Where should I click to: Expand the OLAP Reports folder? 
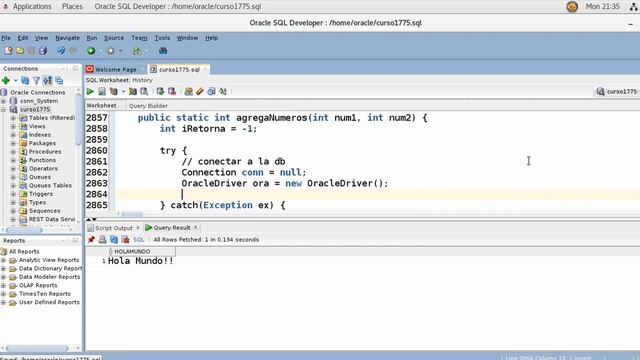[4, 285]
